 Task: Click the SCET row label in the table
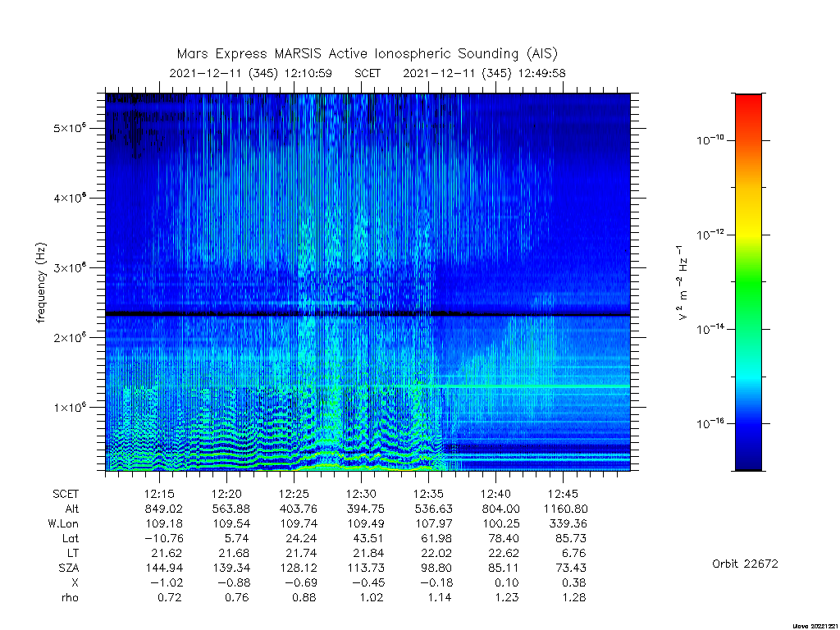[66, 494]
